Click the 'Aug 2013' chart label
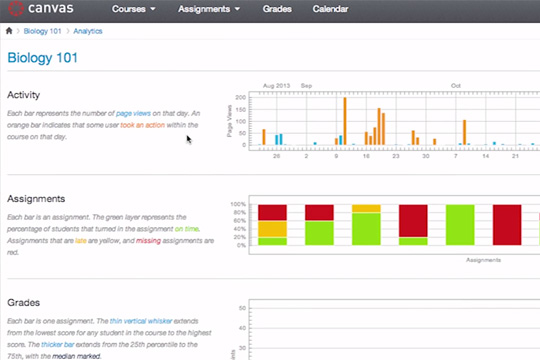The width and height of the screenshot is (540, 360). 277,85
